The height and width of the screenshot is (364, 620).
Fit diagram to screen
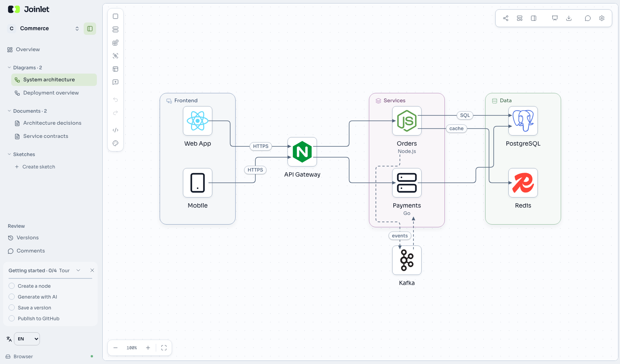coord(164,348)
